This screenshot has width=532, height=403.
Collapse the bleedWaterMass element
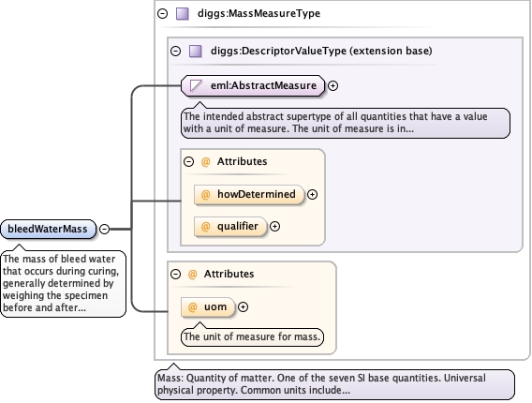pyautogui.click(x=105, y=230)
